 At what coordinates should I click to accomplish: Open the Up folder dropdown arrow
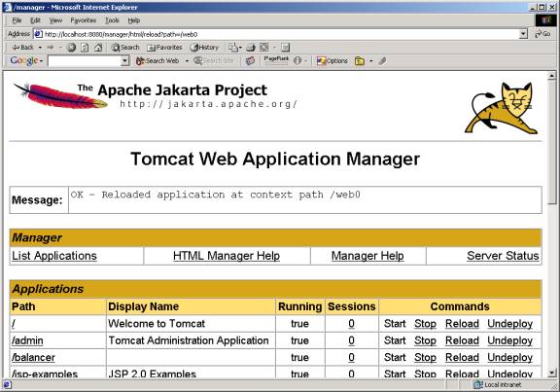coord(371,61)
